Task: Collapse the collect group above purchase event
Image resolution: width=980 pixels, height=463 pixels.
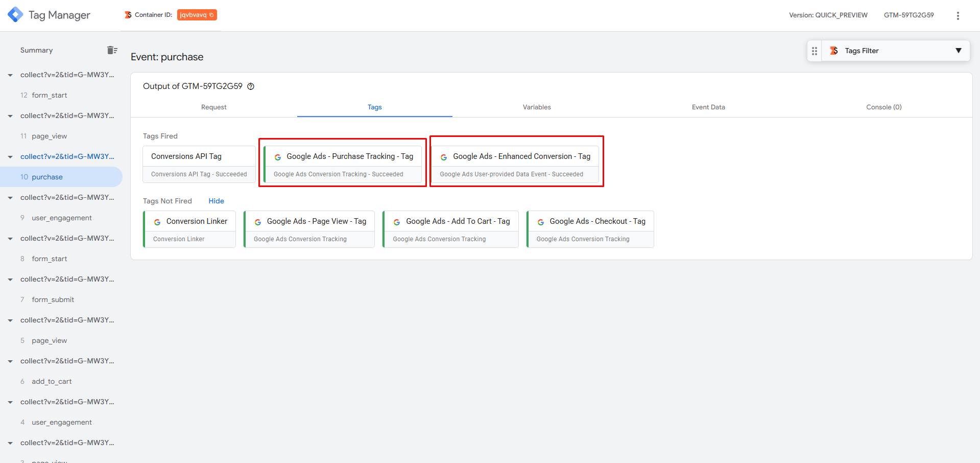Action: 10,157
